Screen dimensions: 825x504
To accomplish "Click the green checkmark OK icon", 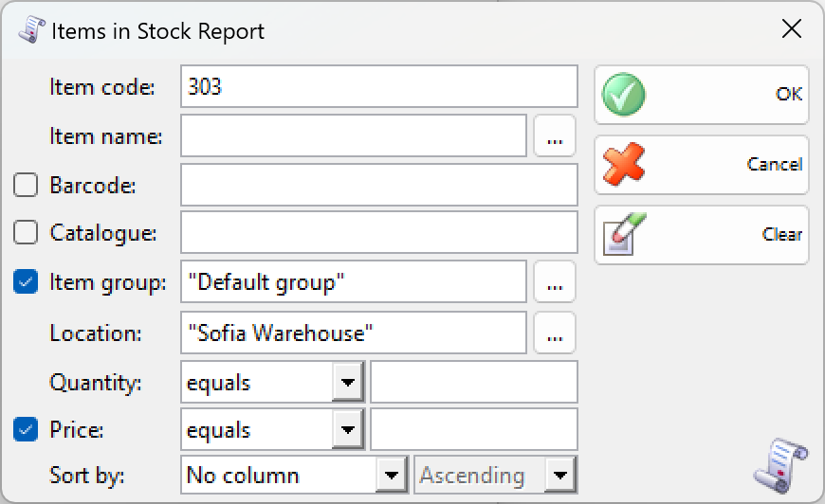I will point(623,95).
